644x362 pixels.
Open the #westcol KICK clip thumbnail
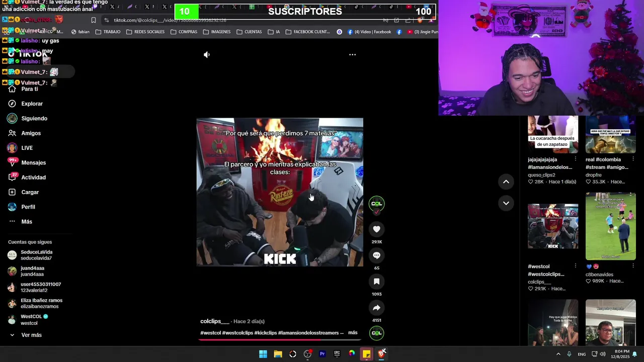[553, 226]
